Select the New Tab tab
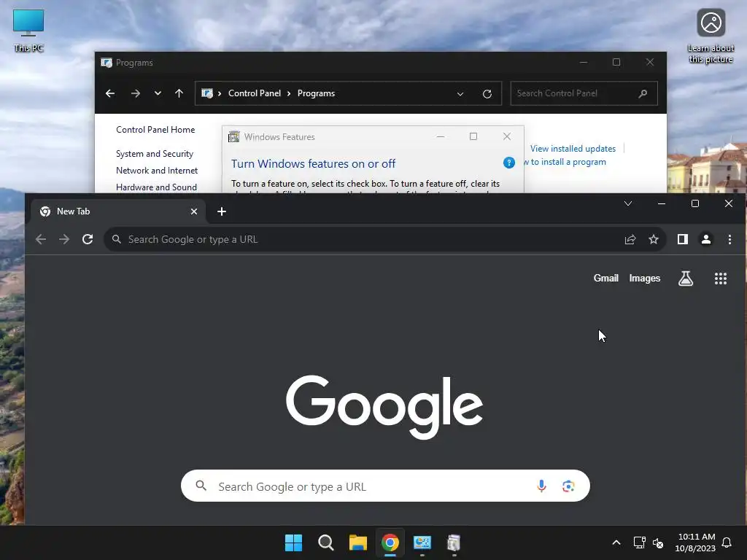The width and height of the screenshot is (747, 560). pos(118,211)
